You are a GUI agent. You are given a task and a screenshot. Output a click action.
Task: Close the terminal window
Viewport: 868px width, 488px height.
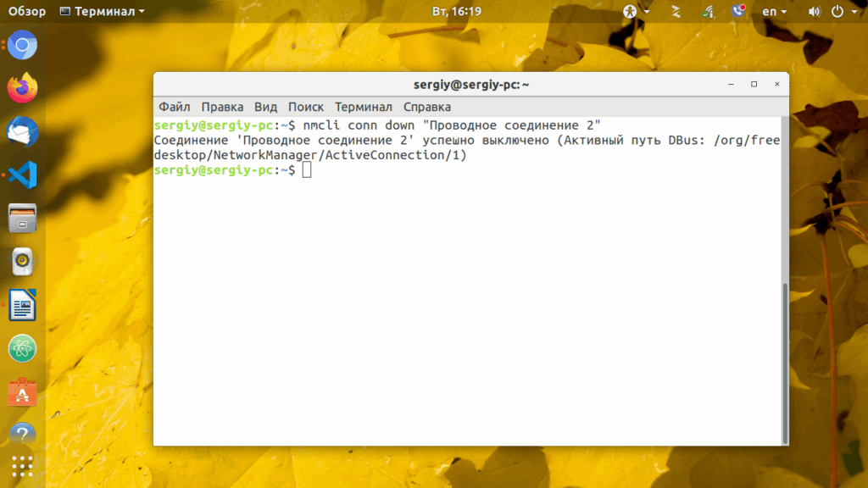[776, 84]
